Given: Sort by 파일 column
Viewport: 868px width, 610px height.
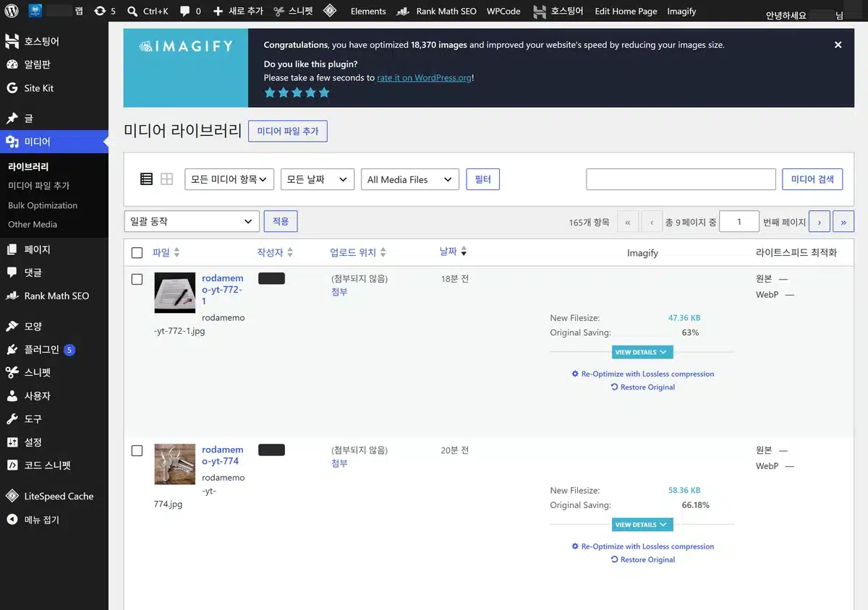Looking at the screenshot, I should [166, 252].
